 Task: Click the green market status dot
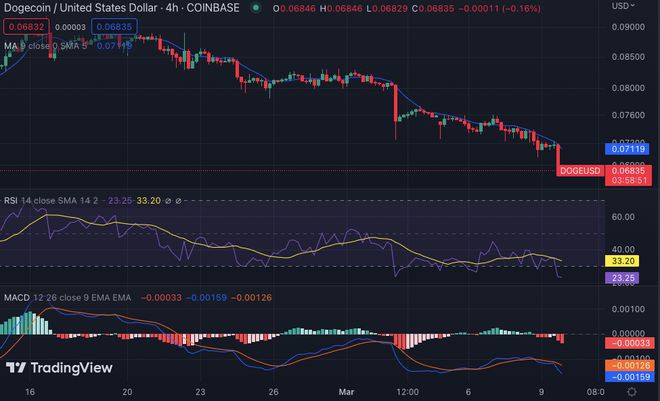[x=257, y=8]
